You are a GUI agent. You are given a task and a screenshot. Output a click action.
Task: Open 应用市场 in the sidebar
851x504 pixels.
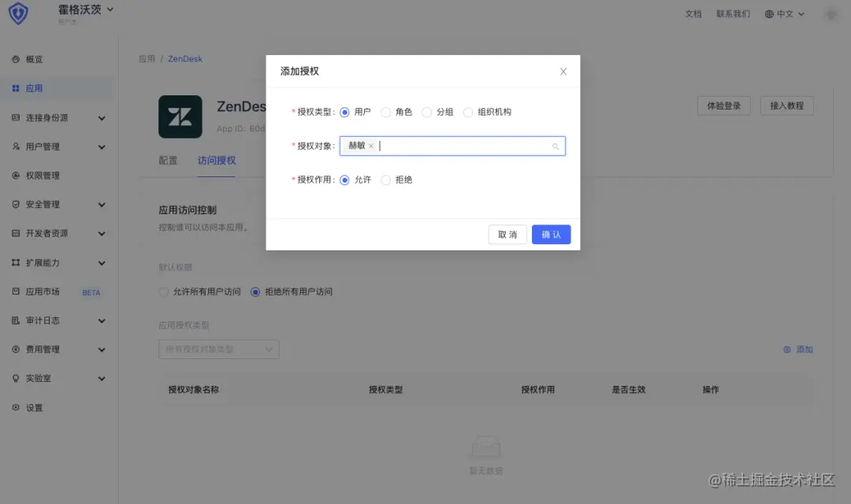(43, 291)
